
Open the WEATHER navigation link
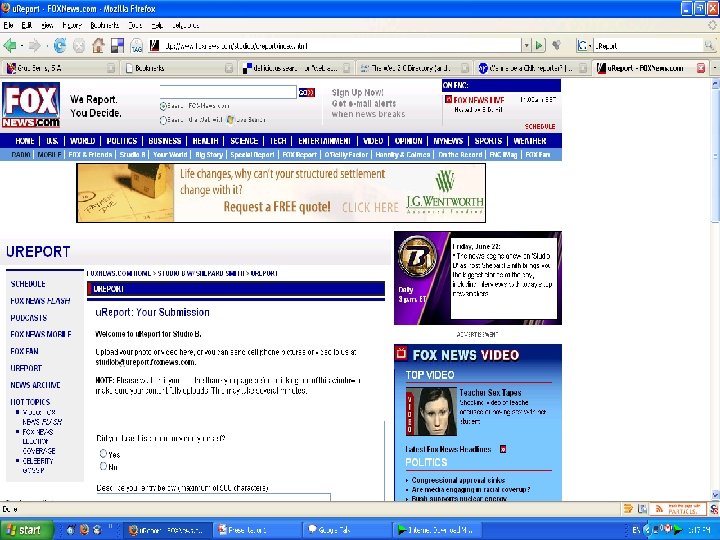pos(529,141)
